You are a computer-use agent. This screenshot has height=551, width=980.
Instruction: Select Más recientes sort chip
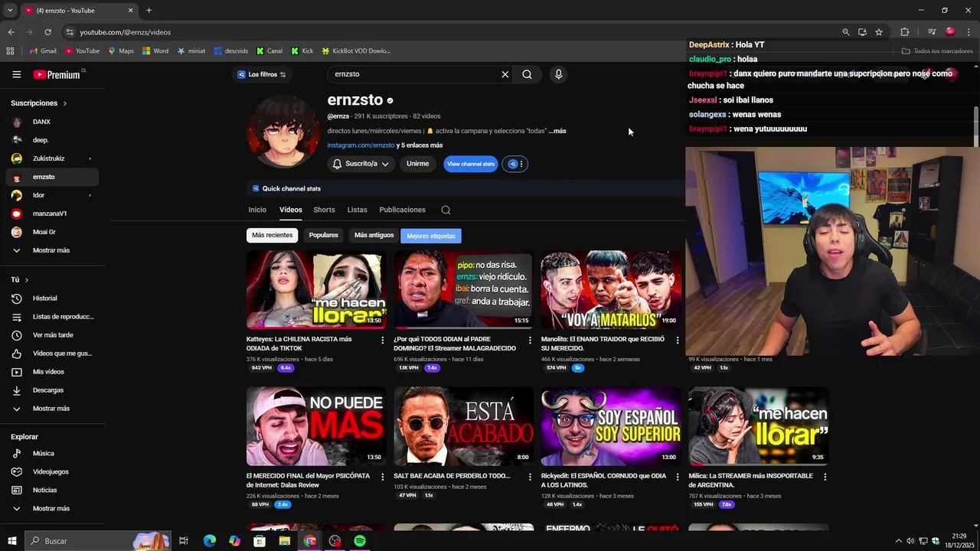tap(273, 236)
